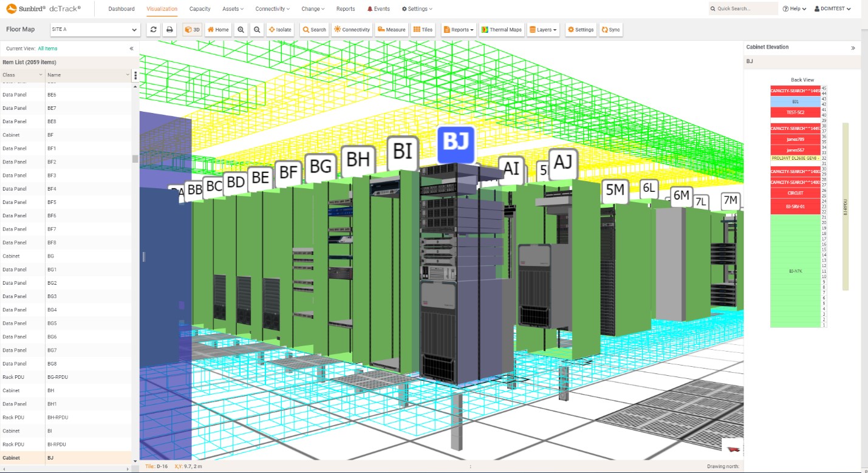The image size is (868, 473).
Task: Open the Measure tool
Action: coord(391,30)
